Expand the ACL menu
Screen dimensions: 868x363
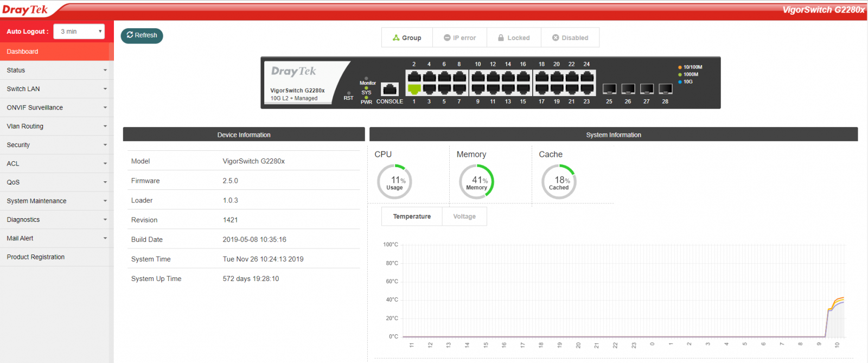[57, 163]
